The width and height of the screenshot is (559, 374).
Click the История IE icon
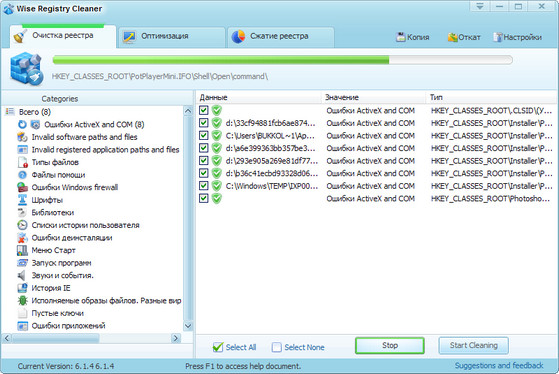[x=22, y=288]
